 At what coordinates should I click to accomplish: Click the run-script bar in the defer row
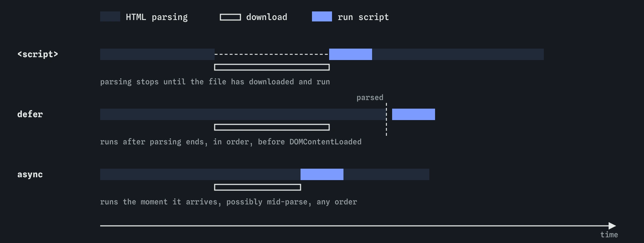pyautogui.click(x=414, y=114)
